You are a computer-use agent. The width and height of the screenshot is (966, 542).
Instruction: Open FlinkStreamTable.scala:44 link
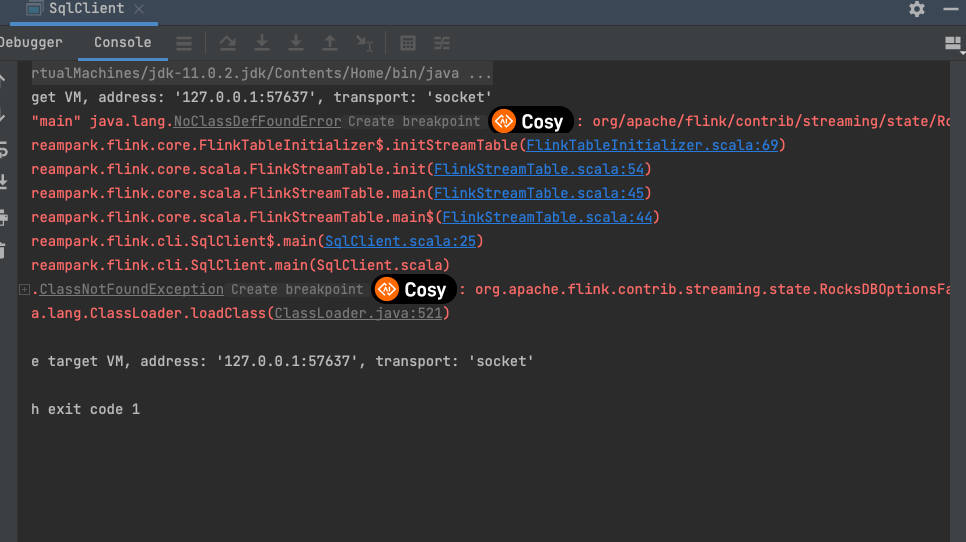(547, 217)
